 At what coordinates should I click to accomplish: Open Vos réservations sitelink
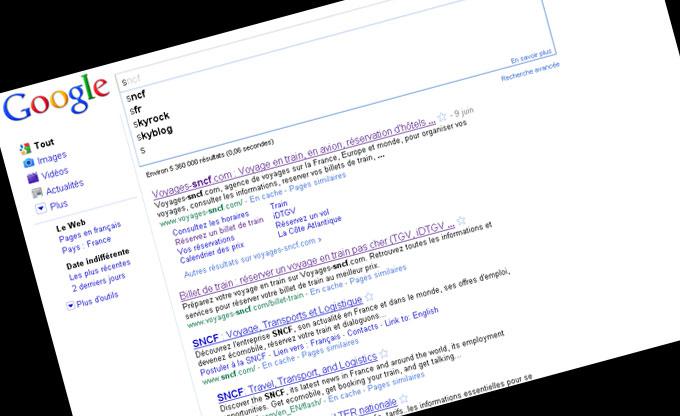(206, 246)
